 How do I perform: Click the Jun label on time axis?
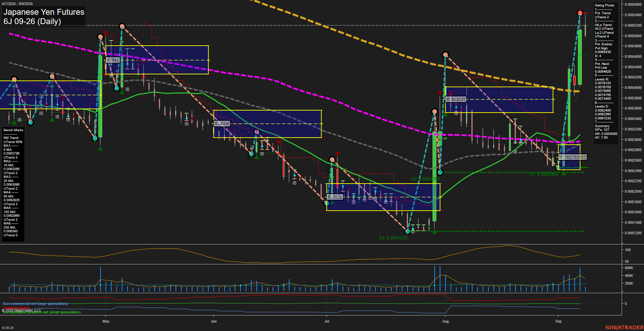214,322
